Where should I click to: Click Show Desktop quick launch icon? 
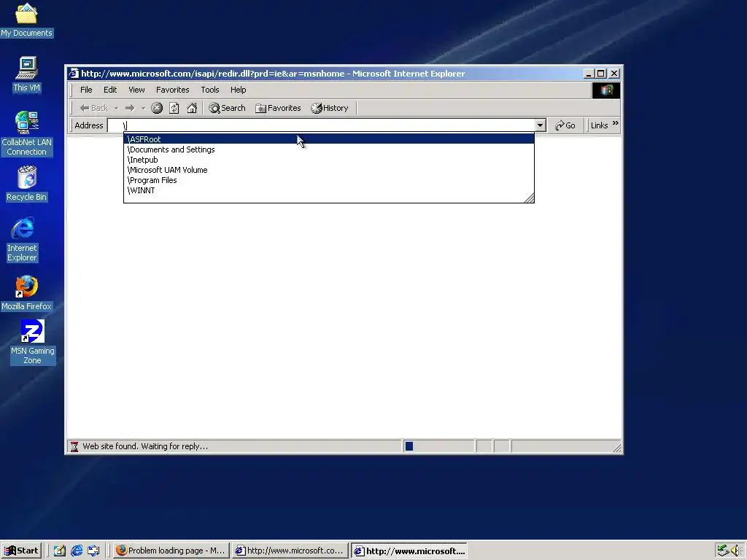click(x=60, y=551)
